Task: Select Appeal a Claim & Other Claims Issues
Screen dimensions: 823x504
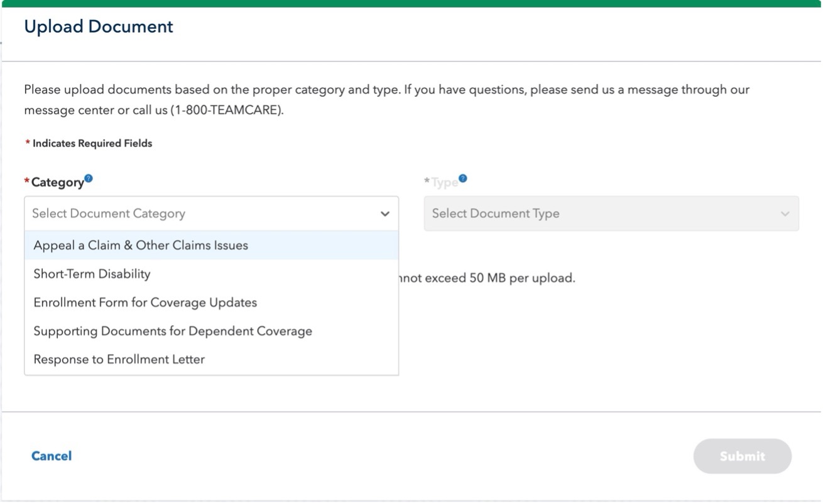Action: point(141,245)
